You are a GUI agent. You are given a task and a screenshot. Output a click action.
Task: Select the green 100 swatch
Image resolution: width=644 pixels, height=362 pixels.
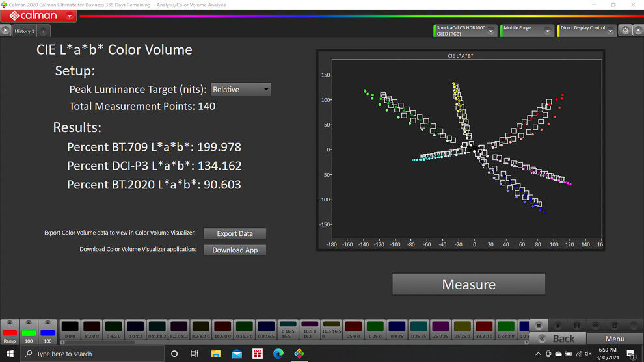(x=29, y=333)
